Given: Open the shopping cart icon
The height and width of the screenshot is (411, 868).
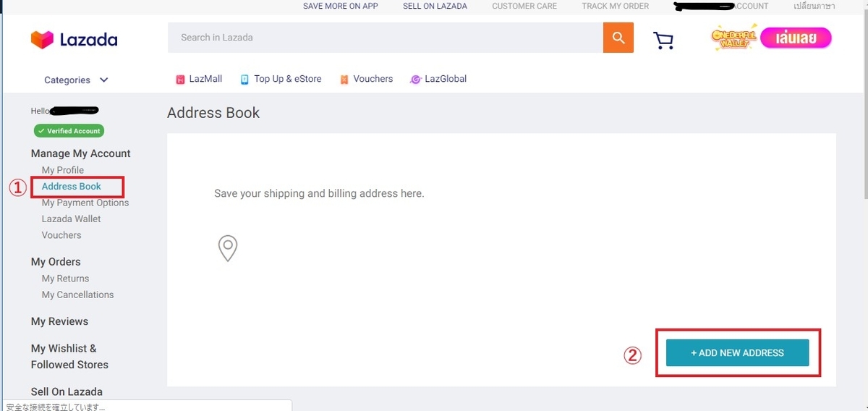Looking at the screenshot, I should tap(663, 40).
